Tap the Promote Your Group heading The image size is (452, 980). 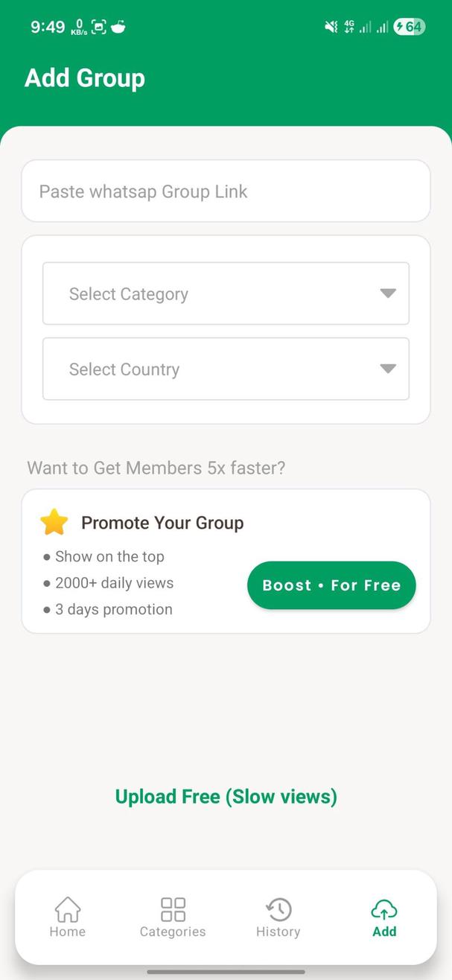[x=162, y=523]
